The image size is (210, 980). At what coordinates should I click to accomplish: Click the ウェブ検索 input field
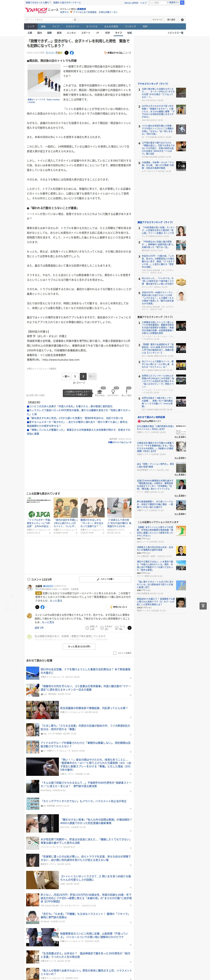tap(157, 3)
